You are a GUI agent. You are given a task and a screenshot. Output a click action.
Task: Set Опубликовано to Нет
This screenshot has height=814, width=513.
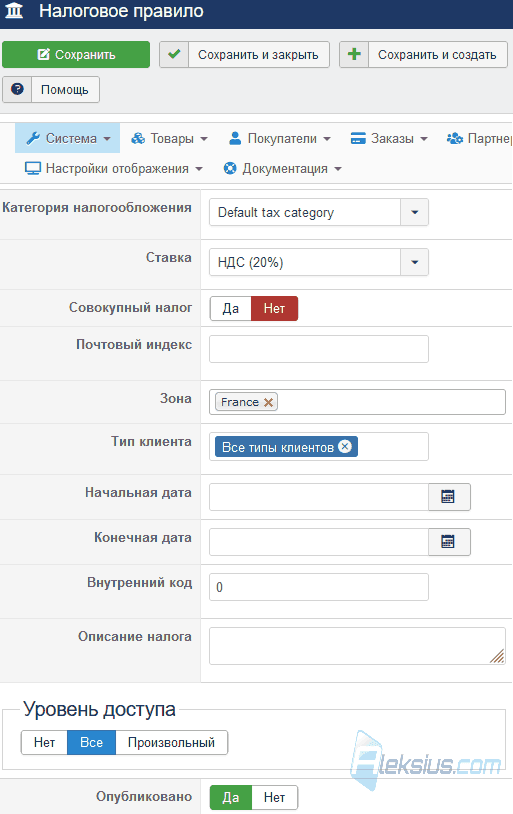274,797
